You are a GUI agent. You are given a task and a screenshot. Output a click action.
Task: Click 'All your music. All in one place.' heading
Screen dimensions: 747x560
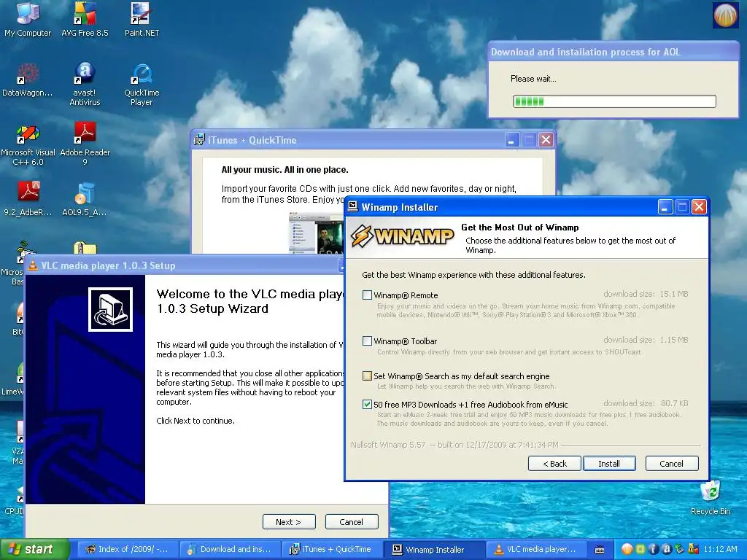click(x=285, y=169)
